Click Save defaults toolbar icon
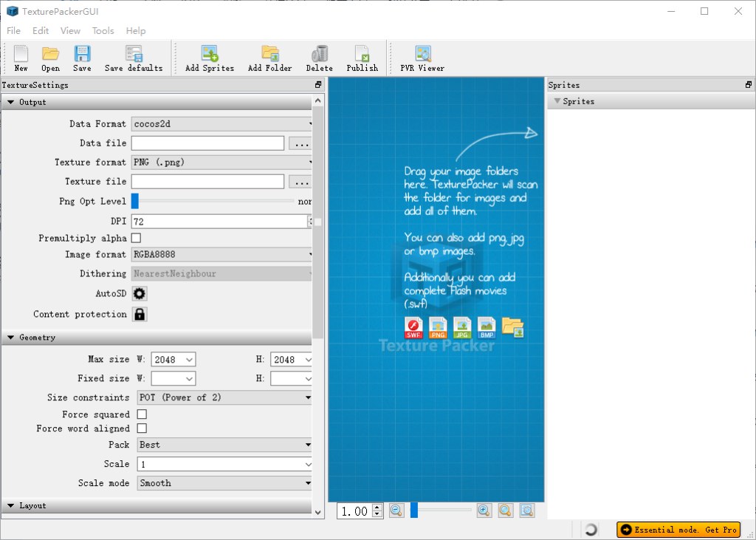The width and height of the screenshot is (756, 540). pos(134,58)
